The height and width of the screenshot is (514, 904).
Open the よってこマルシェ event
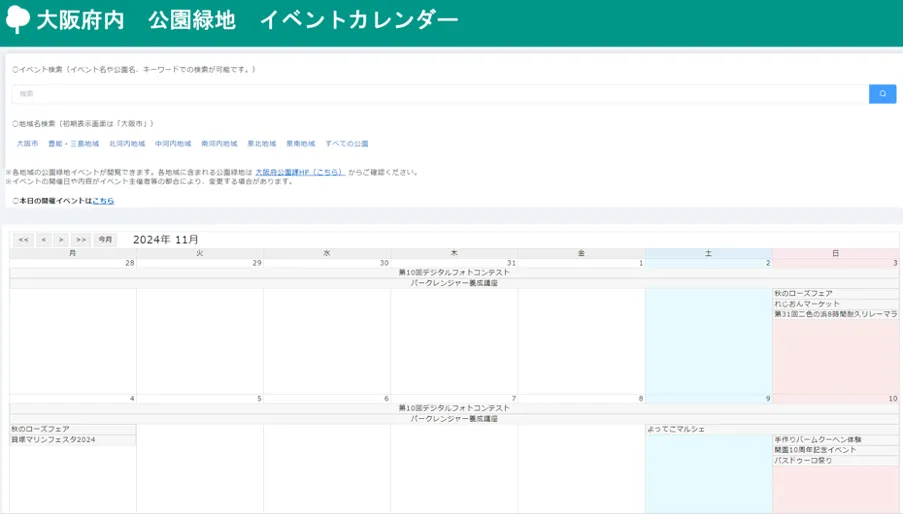click(676, 429)
